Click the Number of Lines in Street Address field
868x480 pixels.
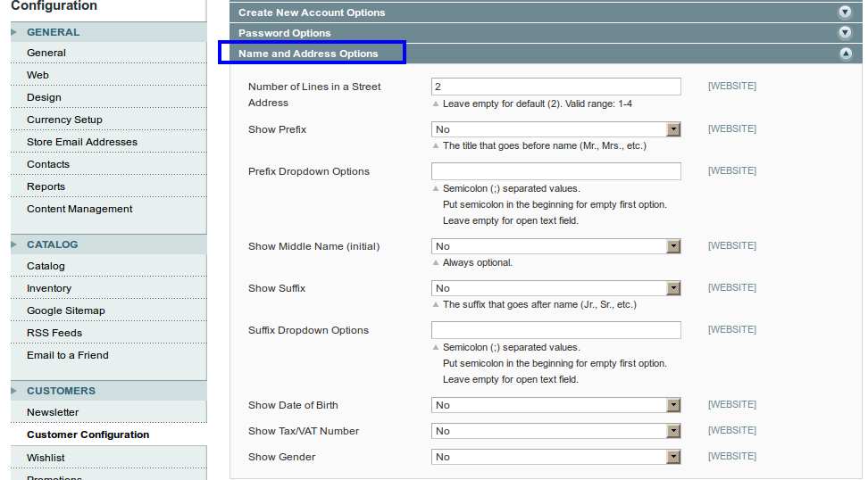(555, 87)
